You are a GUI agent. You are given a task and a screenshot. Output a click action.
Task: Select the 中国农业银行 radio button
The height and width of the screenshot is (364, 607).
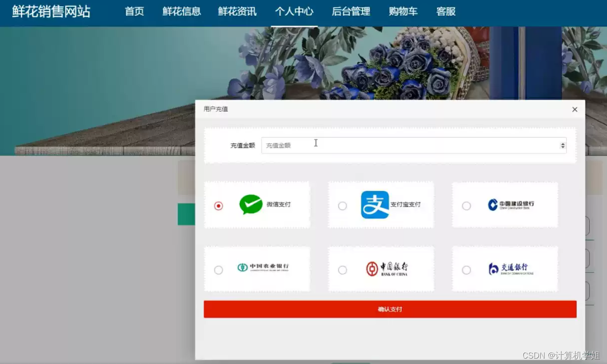219,270
